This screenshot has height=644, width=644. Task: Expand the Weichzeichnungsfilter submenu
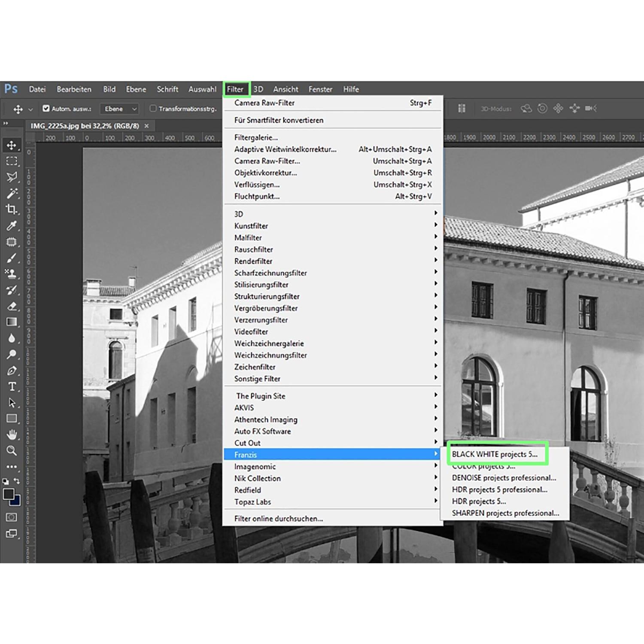tap(333, 355)
